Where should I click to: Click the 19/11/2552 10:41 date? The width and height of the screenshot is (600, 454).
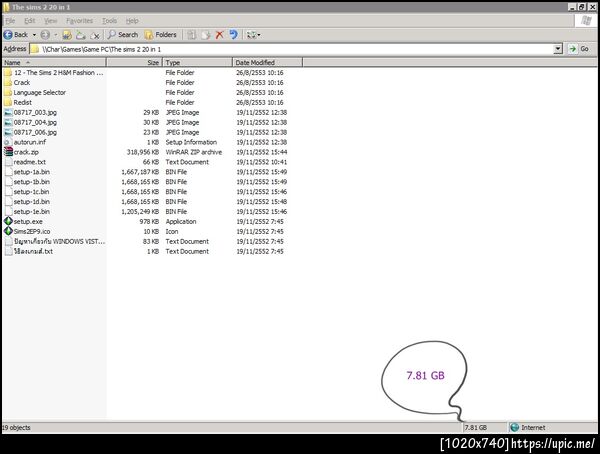(261, 162)
